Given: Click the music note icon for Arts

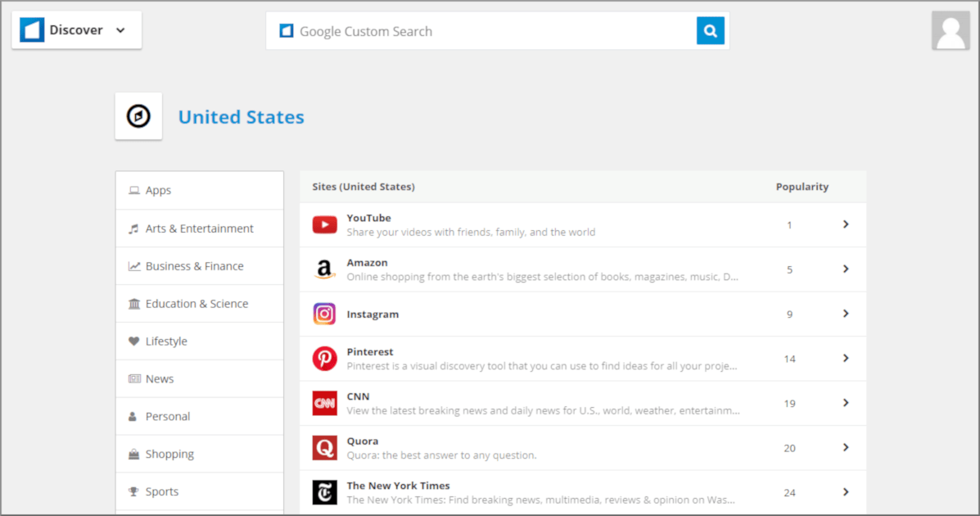Looking at the screenshot, I should 133,229.
